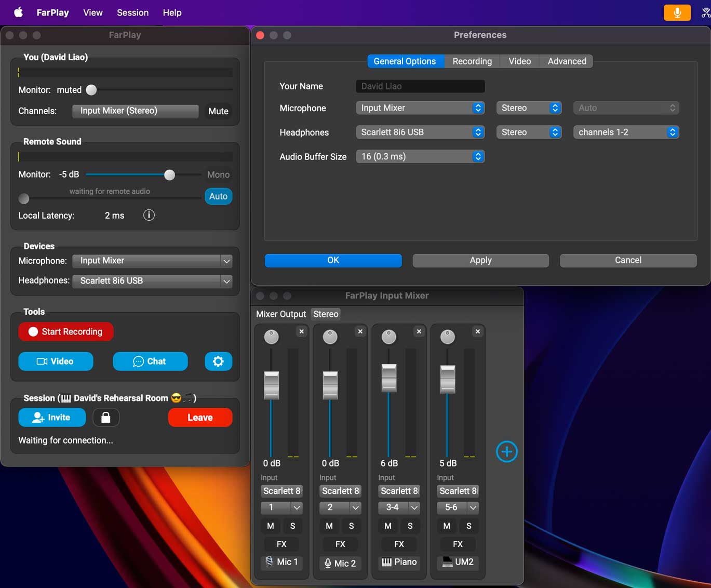
Task: Open the Audio Buffer Size dropdown
Action: [420, 156]
